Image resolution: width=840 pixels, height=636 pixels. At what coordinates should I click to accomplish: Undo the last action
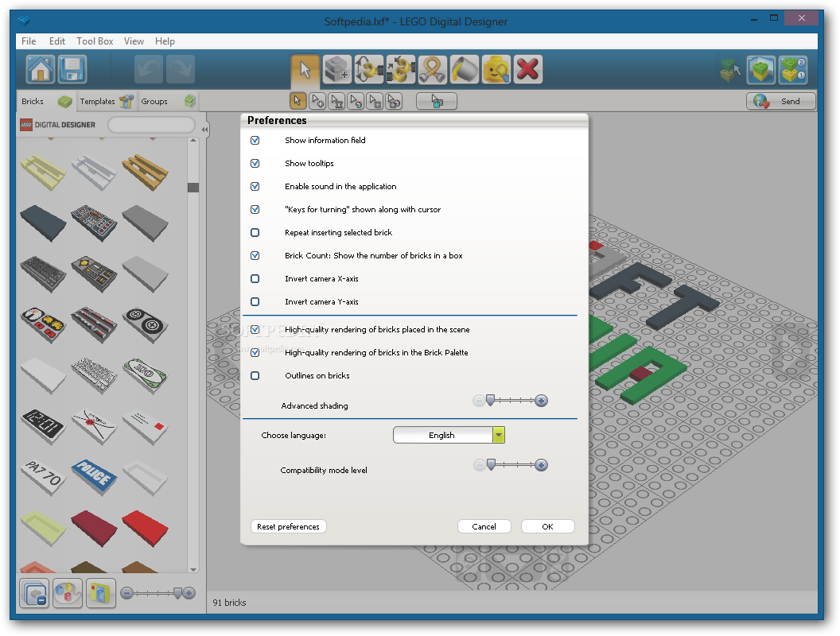[149, 70]
